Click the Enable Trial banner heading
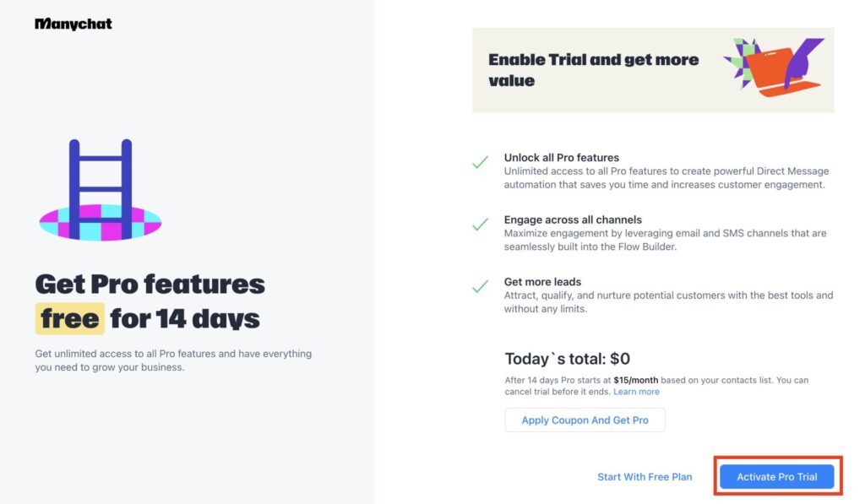 click(594, 70)
